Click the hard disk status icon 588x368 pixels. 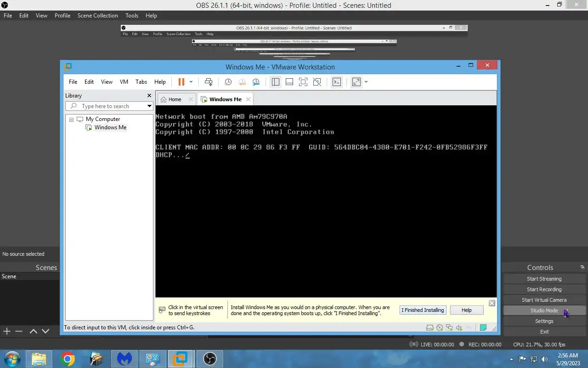pos(430,328)
